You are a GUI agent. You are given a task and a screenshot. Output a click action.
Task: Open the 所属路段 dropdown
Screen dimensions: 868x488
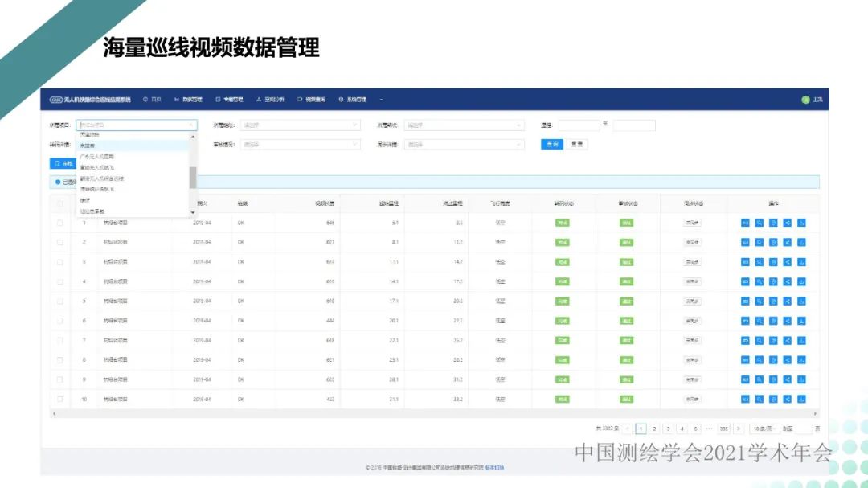(x=300, y=125)
